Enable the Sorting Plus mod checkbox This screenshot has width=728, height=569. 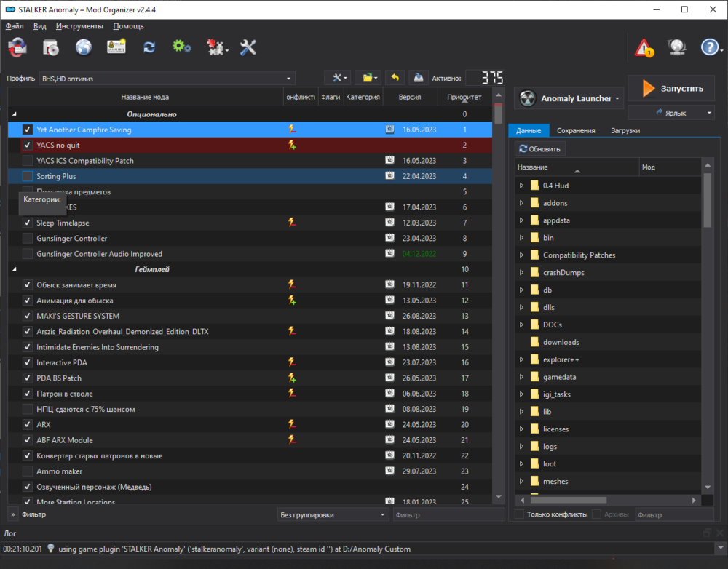(28, 176)
